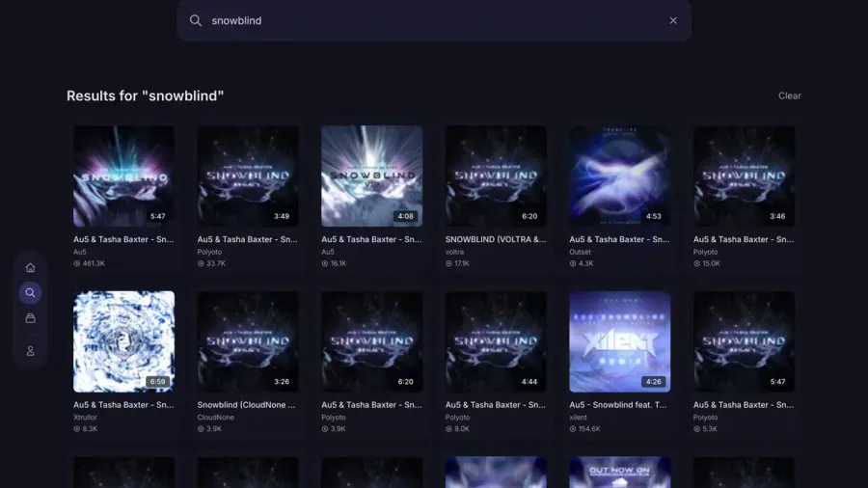Open the Snowblind VIP thumbnail lasting 4:08
Screen dimensions: 868x488
pos(372,176)
